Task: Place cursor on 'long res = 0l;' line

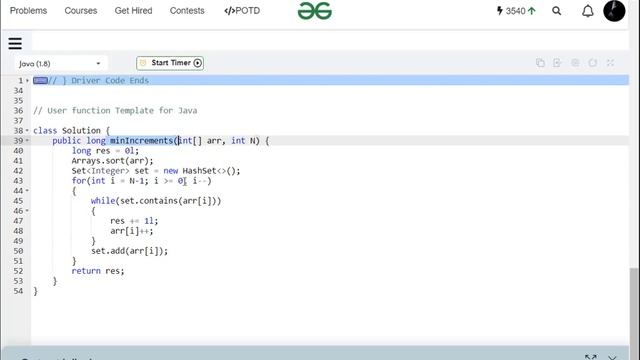Action: point(105,151)
